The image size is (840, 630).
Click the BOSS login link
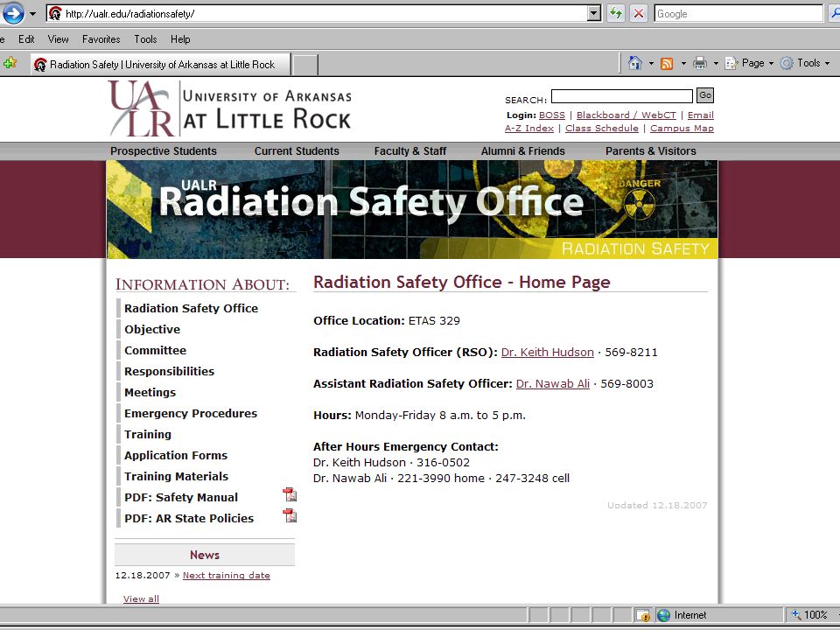(x=552, y=115)
